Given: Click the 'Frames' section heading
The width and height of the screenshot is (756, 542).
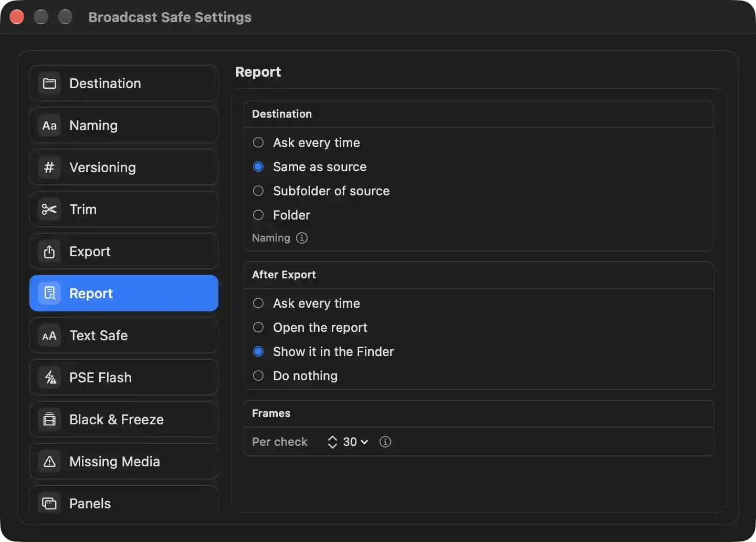Looking at the screenshot, I should click(x=271, y=413).
